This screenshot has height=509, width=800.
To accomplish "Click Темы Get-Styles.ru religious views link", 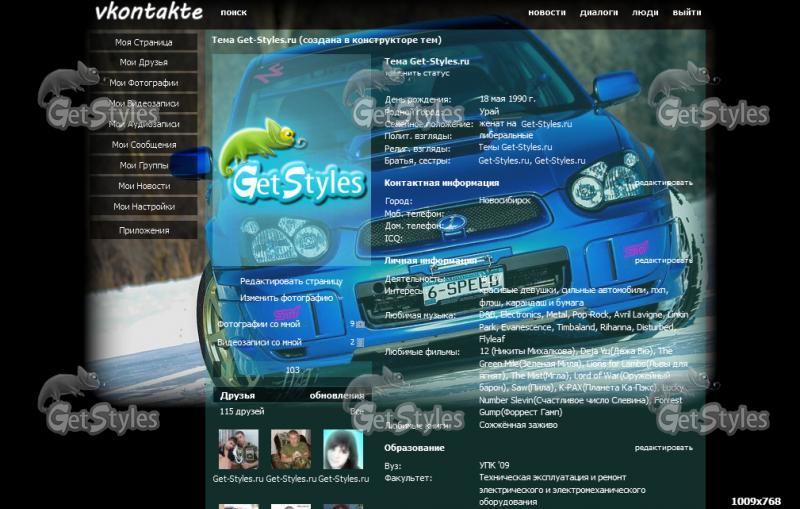I will (515, 147).
